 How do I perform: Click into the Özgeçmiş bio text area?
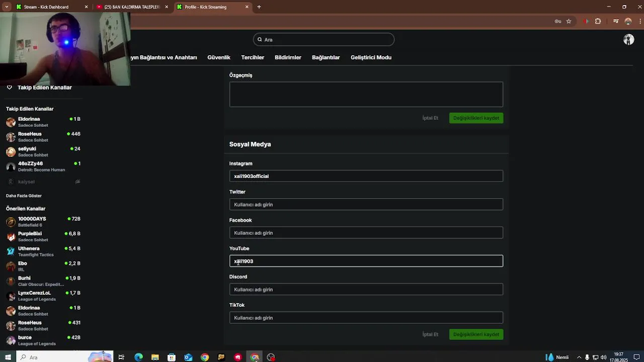(366, 95)
